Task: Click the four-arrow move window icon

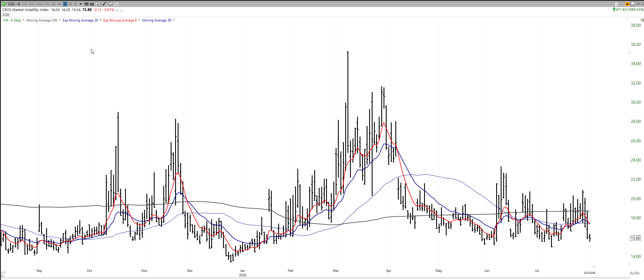Action: 638,4
